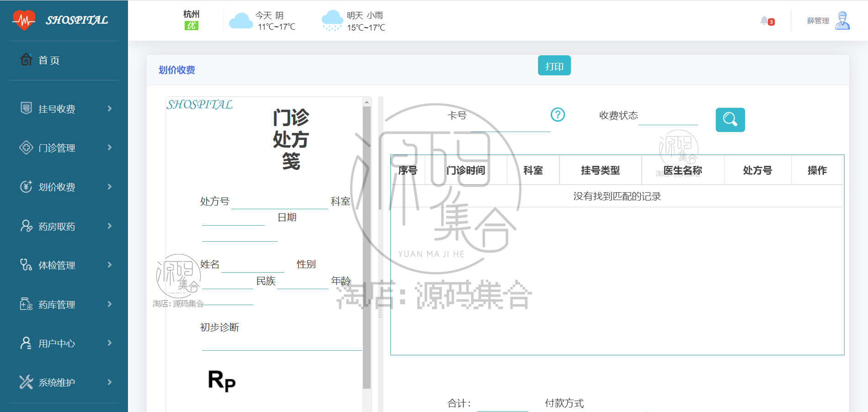Viewport: 868px width, 412px height.
Task: Click the home house icon in sidebar
Action: [26, 59]
